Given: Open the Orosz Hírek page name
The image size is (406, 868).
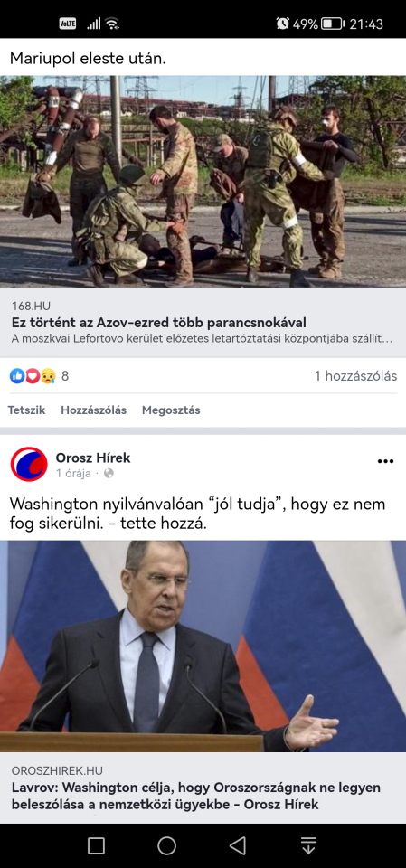Looking at the screenshot, I should point(93,458).
